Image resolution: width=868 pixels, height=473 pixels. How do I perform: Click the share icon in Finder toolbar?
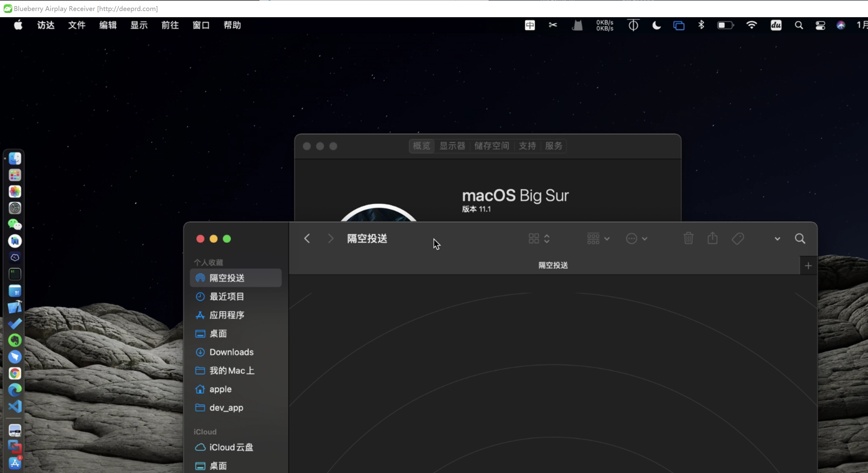[x=712, y=238]
